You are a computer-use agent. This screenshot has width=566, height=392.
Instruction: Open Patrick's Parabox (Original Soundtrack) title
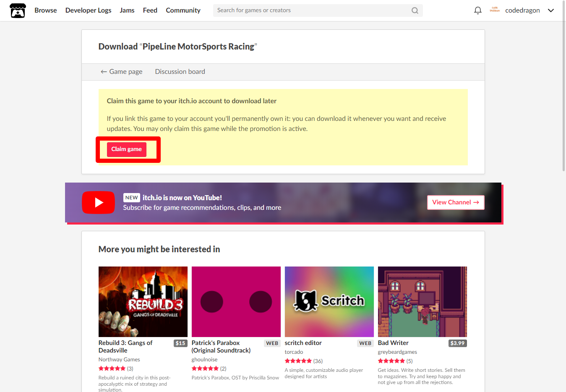point(221,347)
